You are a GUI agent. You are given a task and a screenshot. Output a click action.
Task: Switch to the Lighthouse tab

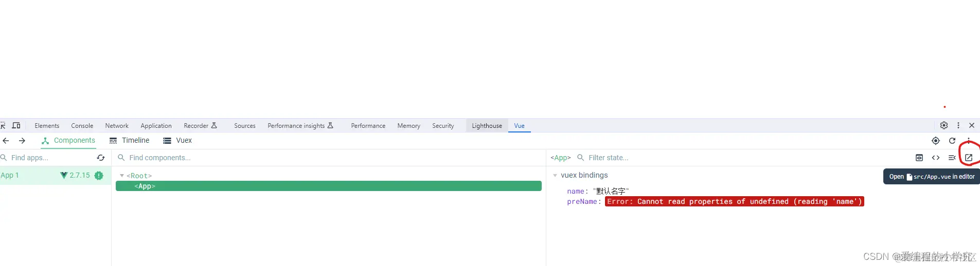tap(487, 126)
